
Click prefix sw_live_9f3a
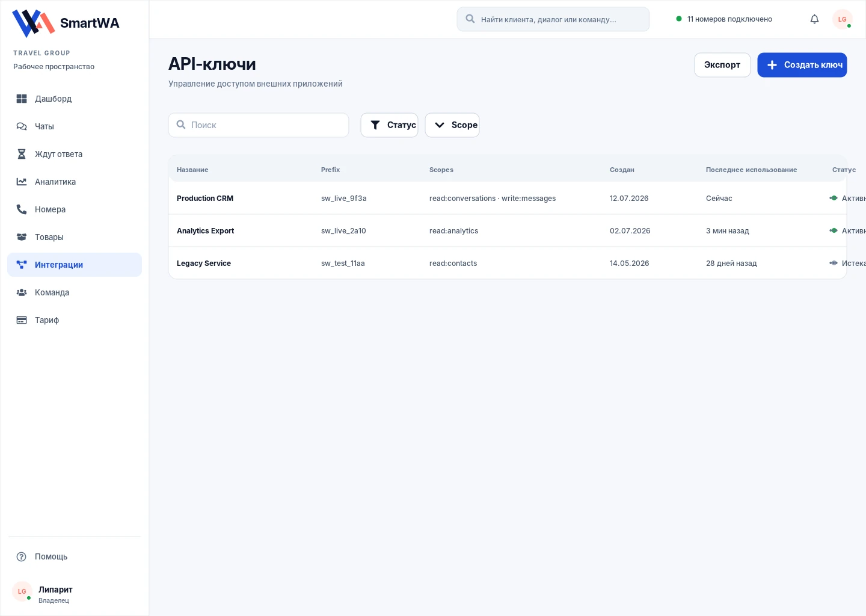(x=344, y=199)
